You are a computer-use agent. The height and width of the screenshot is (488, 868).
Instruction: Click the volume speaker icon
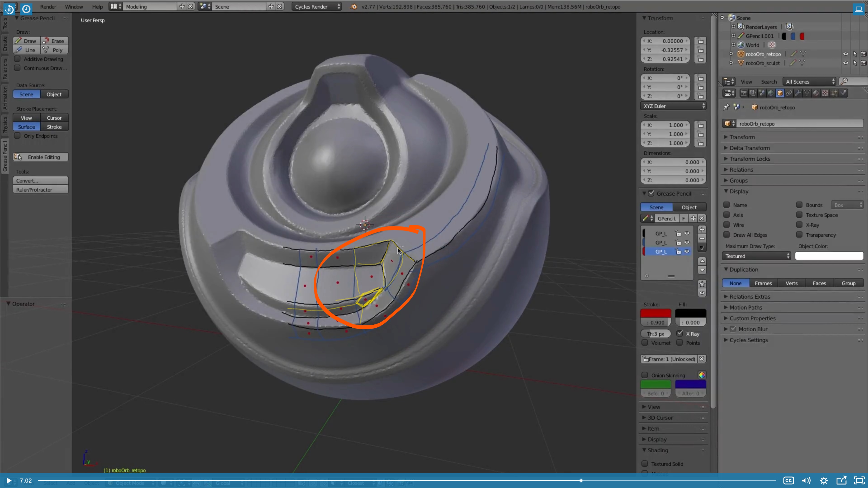tap(806, 480)
